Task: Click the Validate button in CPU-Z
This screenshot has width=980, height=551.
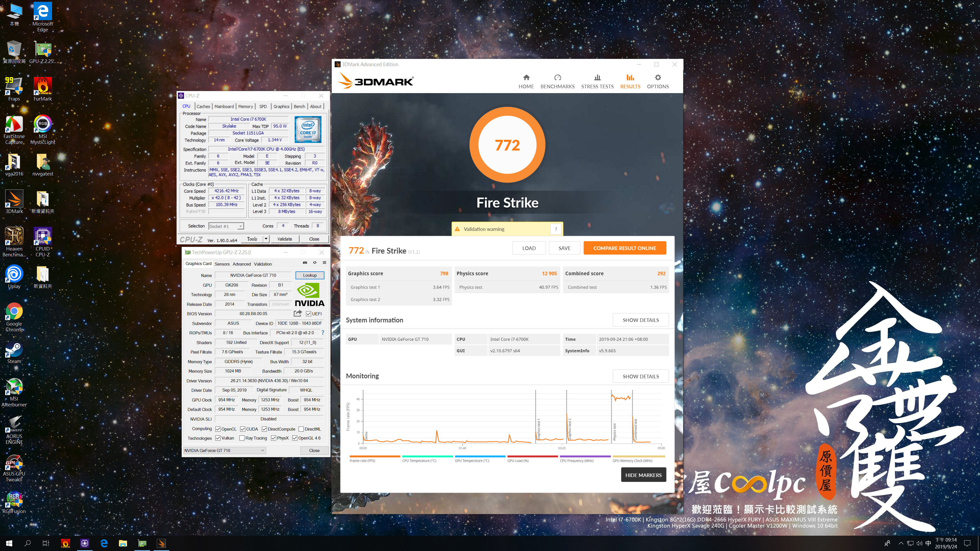Action: click(x=285, y=239)
